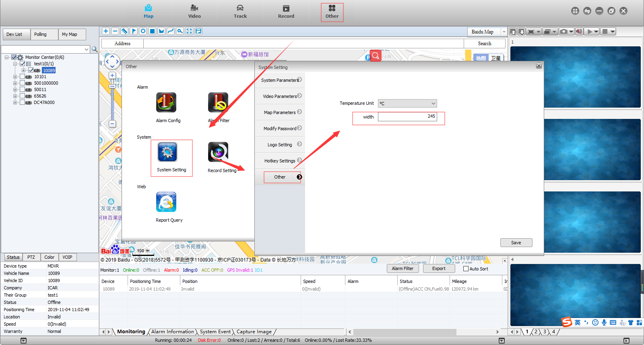Open Video Parameters settings section
644x345 pixels.
(280, 96)
